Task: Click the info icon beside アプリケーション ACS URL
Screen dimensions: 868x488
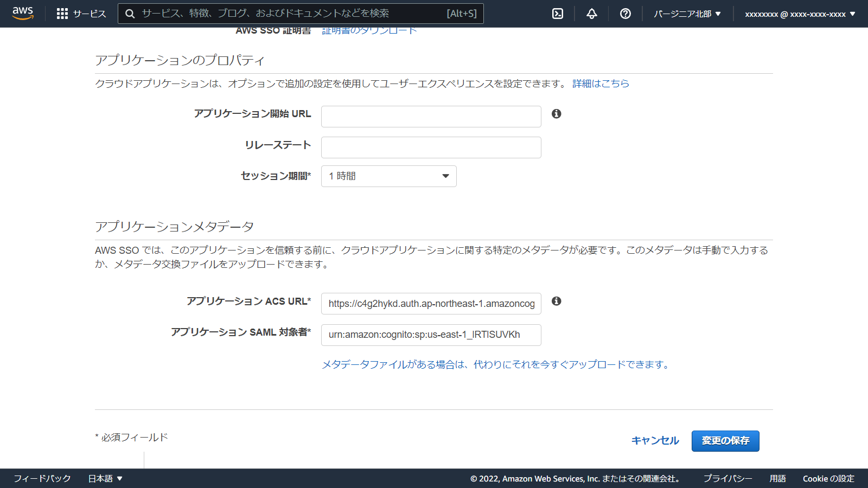Action: [557, 302]
